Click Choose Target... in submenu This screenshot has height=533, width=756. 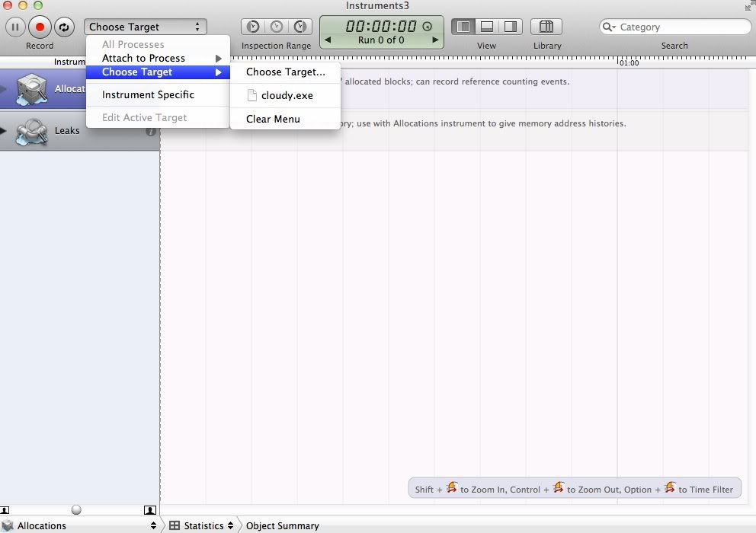[286, 72]
